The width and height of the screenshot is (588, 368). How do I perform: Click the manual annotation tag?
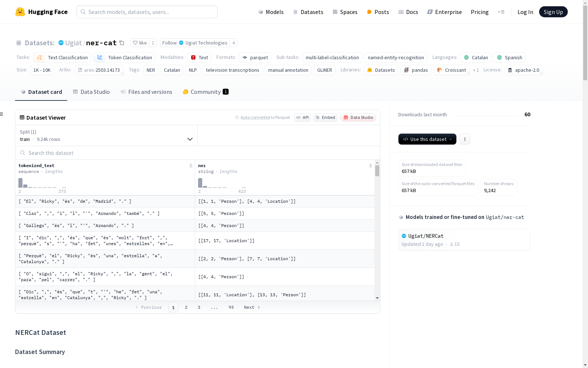point(288,70)
